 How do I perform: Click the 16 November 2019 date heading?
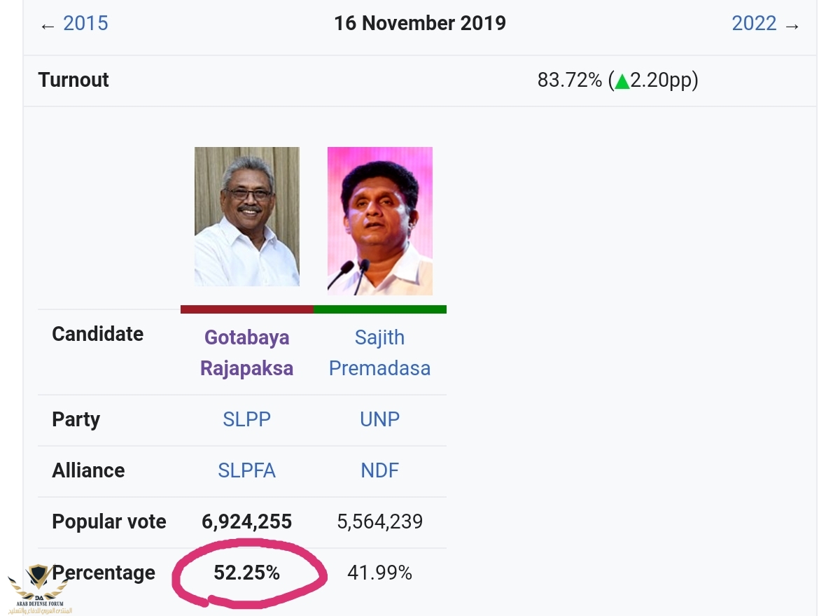coord(420,23)
